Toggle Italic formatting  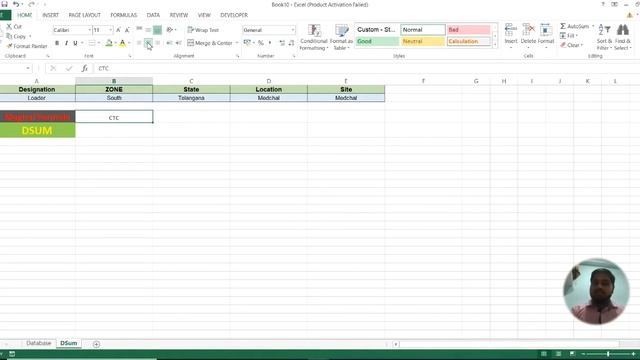pyautogui.click(x=66, y=43)
